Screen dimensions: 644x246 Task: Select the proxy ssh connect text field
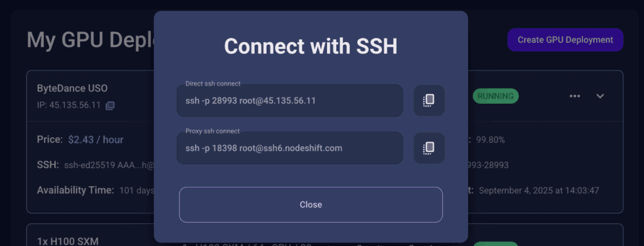point(290,148)
